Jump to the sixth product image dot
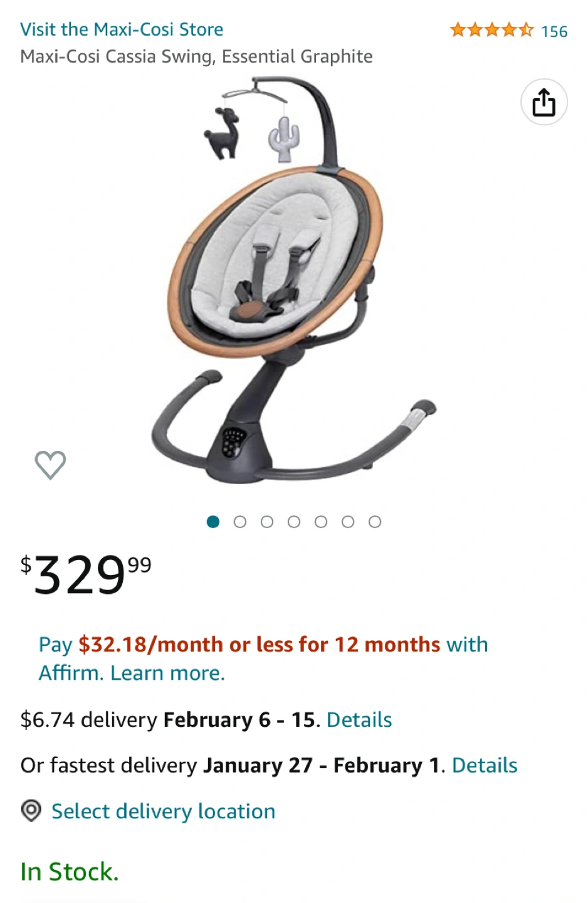 [348, 522]
